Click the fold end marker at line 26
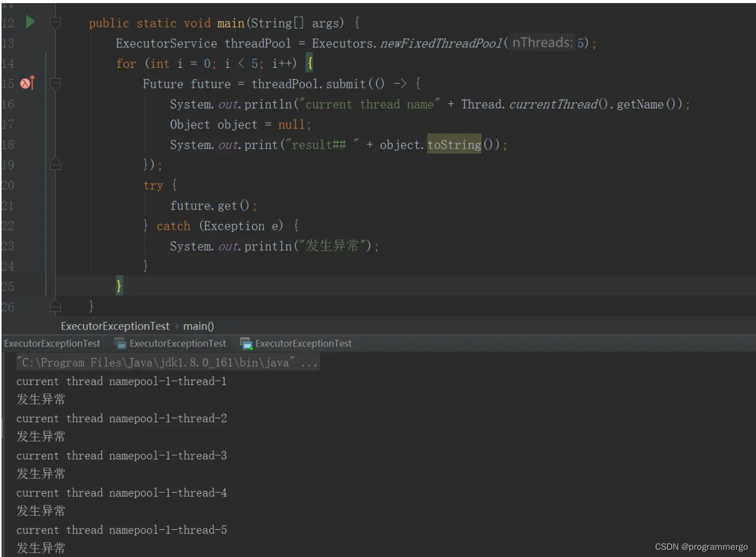The height and width of the screenshot is (557, 756). [56, 307]
